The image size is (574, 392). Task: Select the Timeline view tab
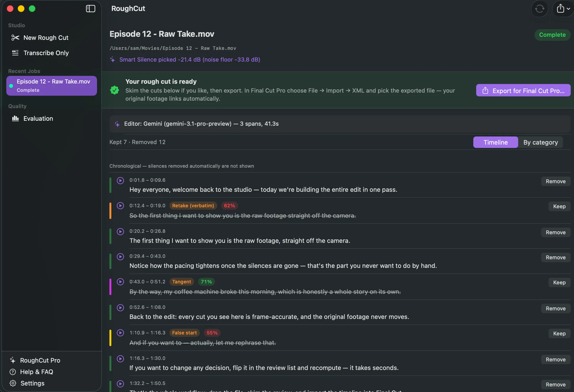495,142
